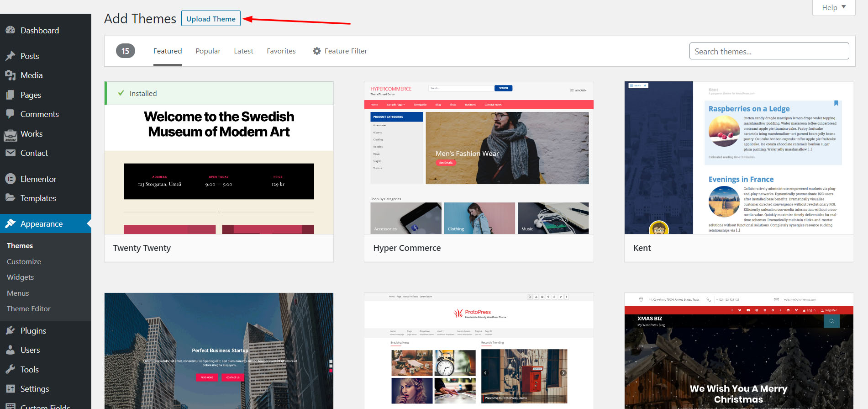Select the Posts pushpin icon
The image size is (868, 409).
point(11,56)
